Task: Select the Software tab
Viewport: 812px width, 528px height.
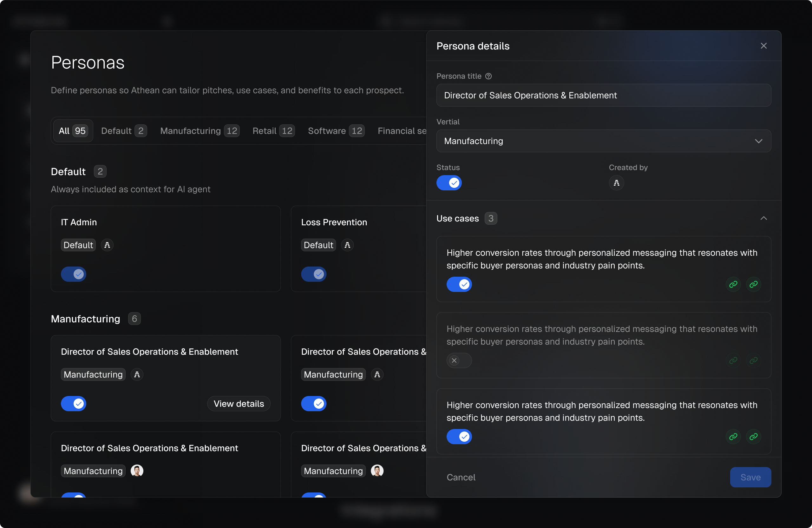Action: [336, 131]
